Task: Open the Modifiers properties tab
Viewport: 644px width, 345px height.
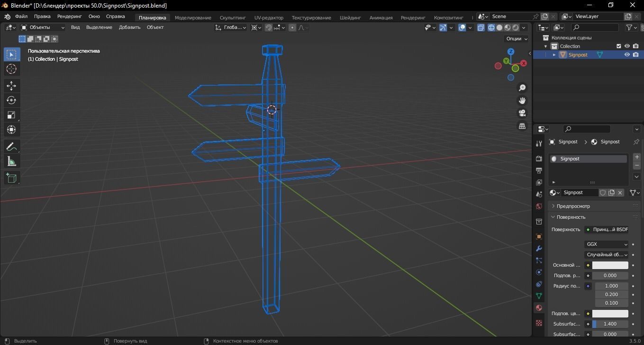Action: (539, 248)
